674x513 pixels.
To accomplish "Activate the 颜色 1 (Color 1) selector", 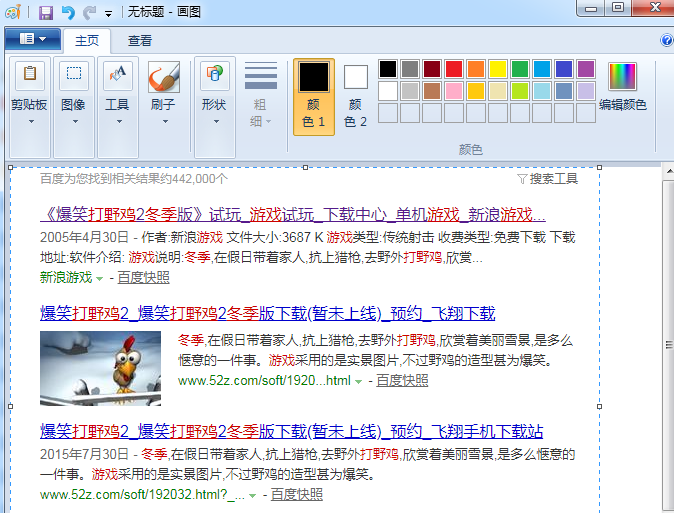I will [314, 96].
